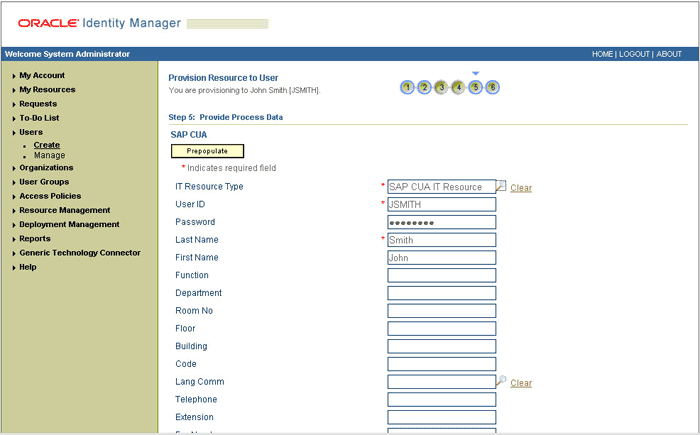Click the Department input field
Image resolution: width=700 pixels, height=435 pixels.
(442, 293)
